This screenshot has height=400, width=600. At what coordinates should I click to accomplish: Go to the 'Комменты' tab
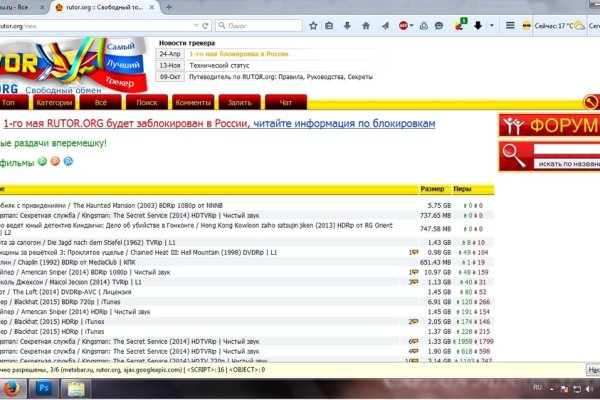(192, 102)
